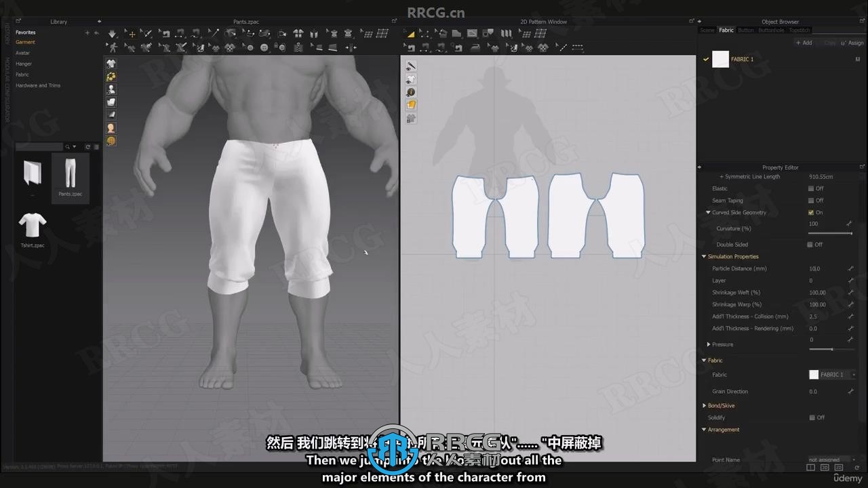Collapse the Fabric section in Property Editor

[704, 361]
